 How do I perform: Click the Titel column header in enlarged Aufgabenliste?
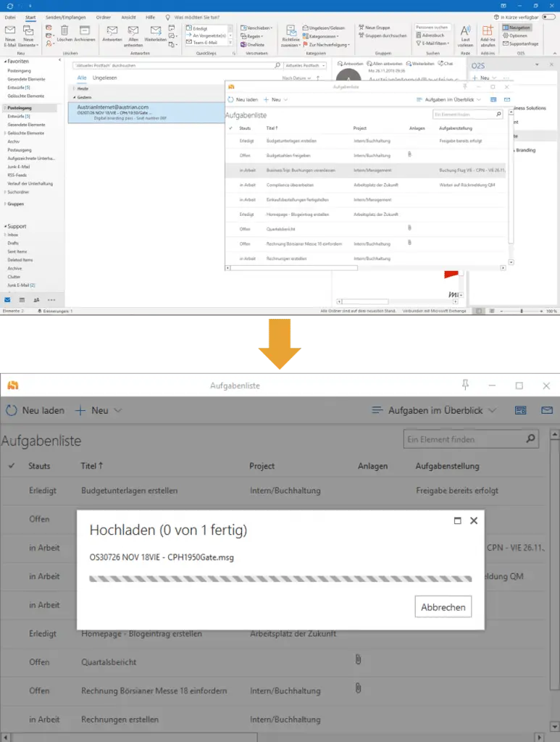tap(92, 466)
